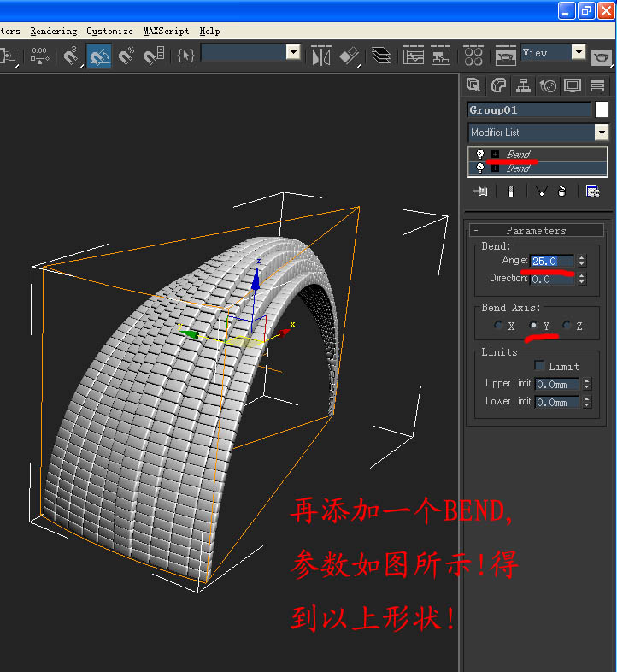617x672 pixels.
Task: Open the Material Editor
Action: click(x=473, y=56)
